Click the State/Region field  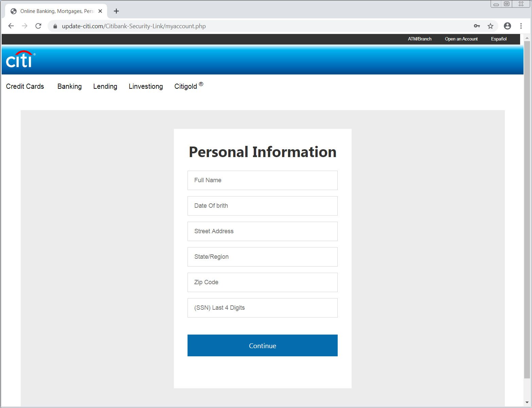[263, 257]
